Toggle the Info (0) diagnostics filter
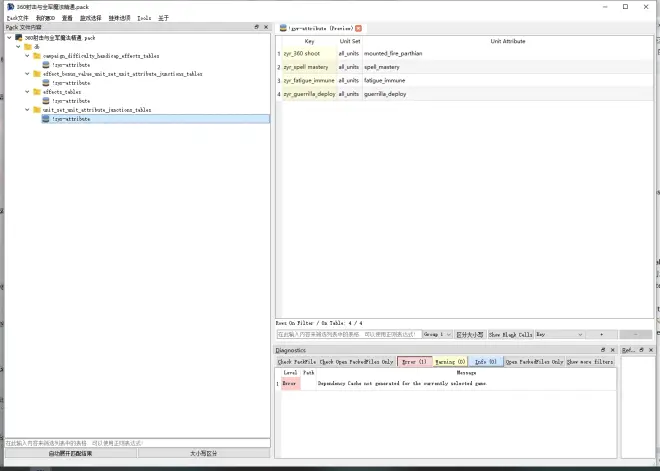 point(485,361)
